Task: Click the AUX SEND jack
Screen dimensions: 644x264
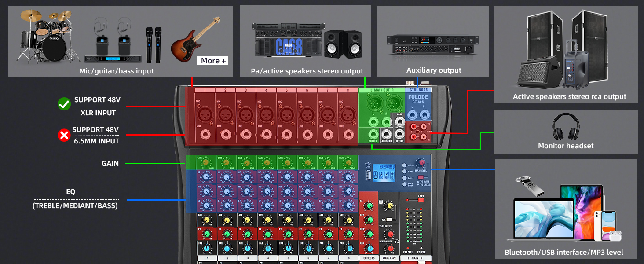Action: click(387, 134)
